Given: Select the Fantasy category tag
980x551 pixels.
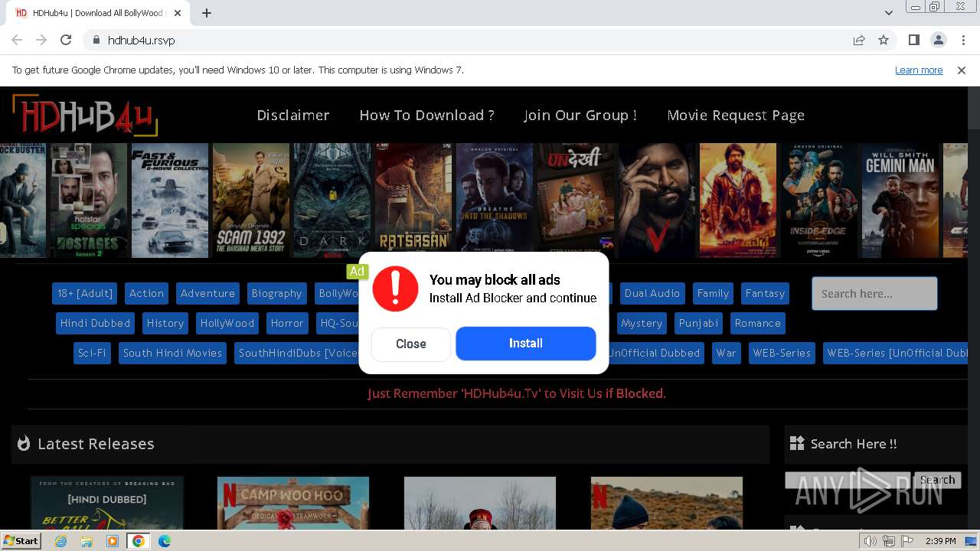Looking at the screenshot, I should [x=765, y=293].
